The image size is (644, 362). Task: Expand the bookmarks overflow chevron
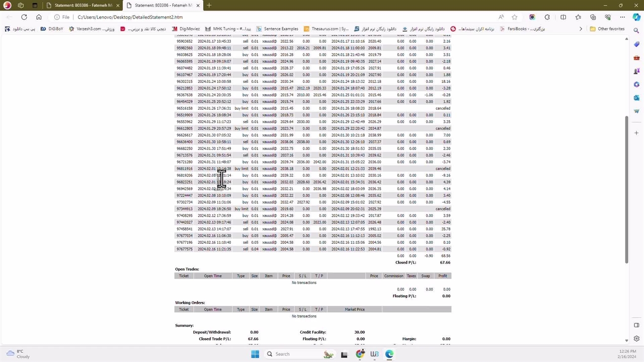(581, 29)
